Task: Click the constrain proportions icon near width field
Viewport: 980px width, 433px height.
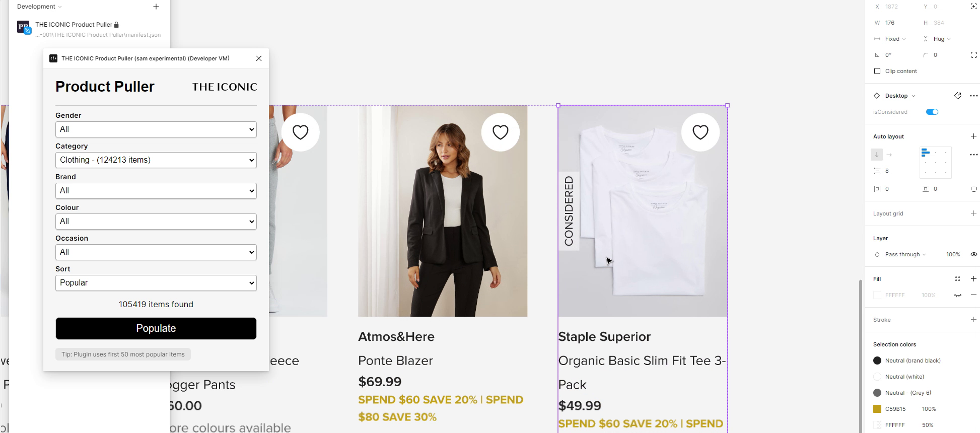Action: click(x=974, y=7)
